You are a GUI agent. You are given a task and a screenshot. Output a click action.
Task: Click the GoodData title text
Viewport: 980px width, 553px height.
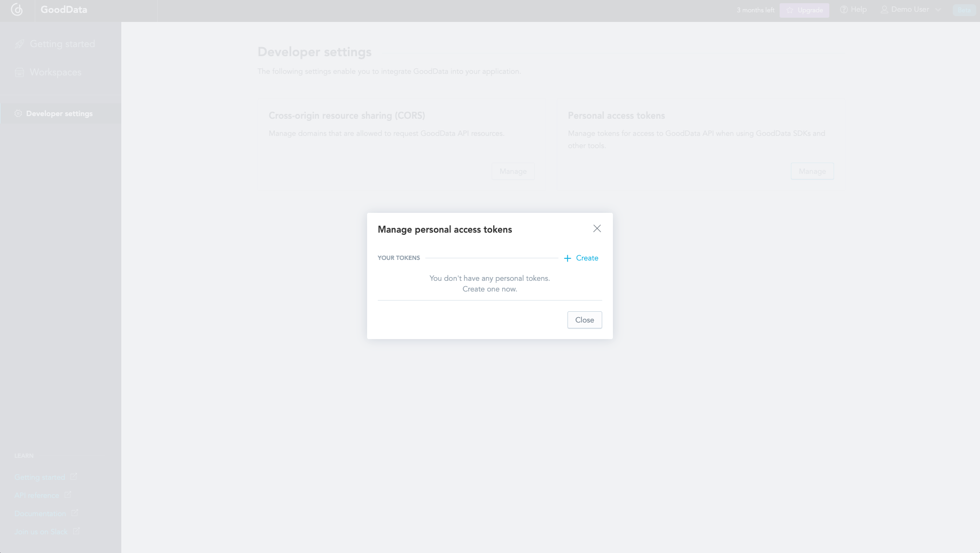click(64, 10)
